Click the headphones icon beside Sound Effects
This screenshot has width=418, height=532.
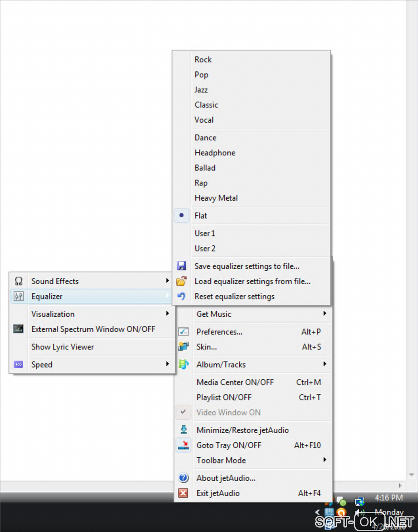pyautogui.click(x=18, y=281)
